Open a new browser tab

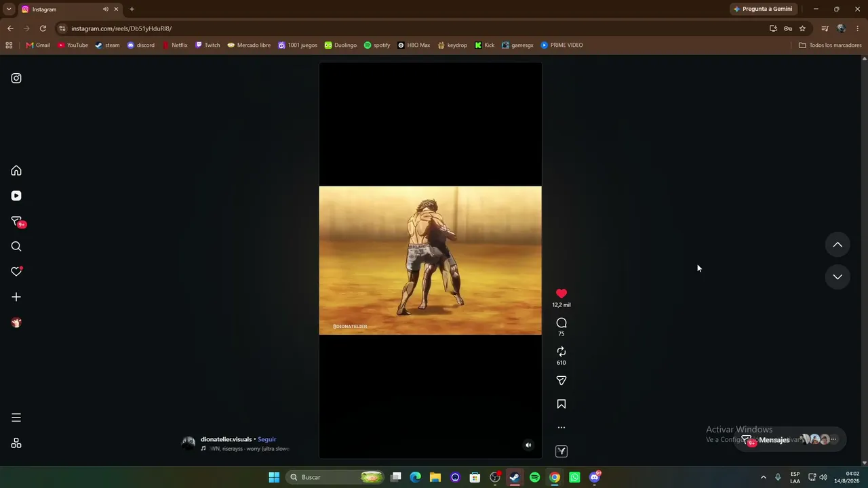(x=132, y=9)
